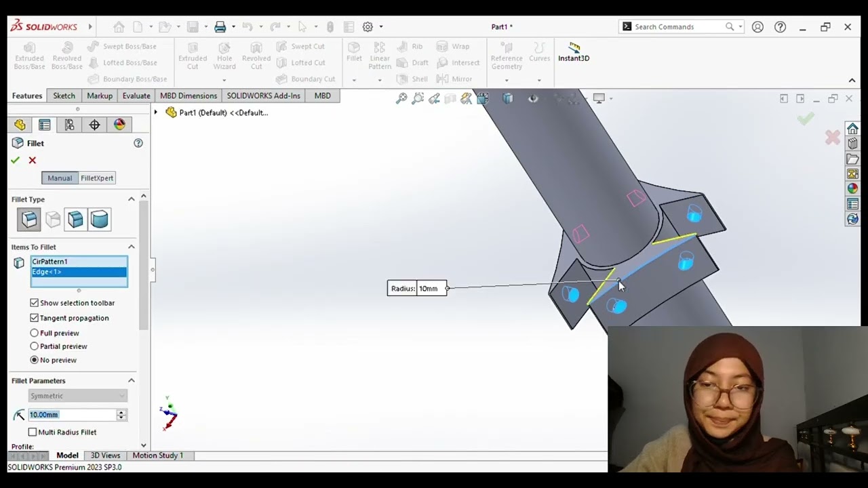Expand Part1 (Default) tree node
The width and height of the screenshot is (868, 488).
point(156,113)
